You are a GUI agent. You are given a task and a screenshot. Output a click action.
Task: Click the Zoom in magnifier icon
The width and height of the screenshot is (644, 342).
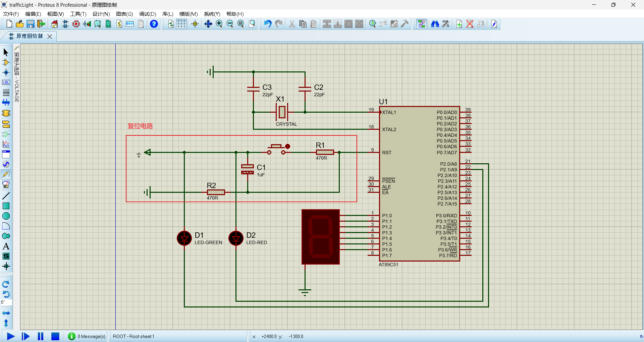pos(219,24)
